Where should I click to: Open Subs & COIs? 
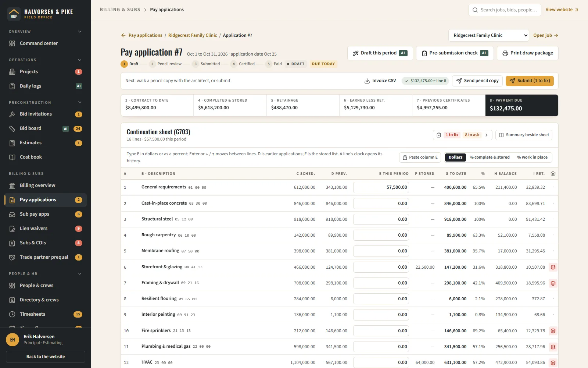pos(46,243)
